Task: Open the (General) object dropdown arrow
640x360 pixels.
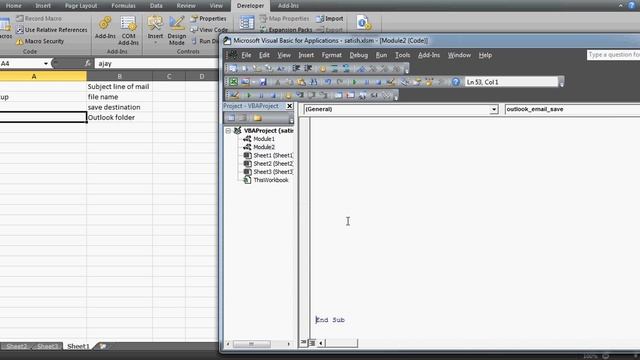Action: tap(494, 109)
